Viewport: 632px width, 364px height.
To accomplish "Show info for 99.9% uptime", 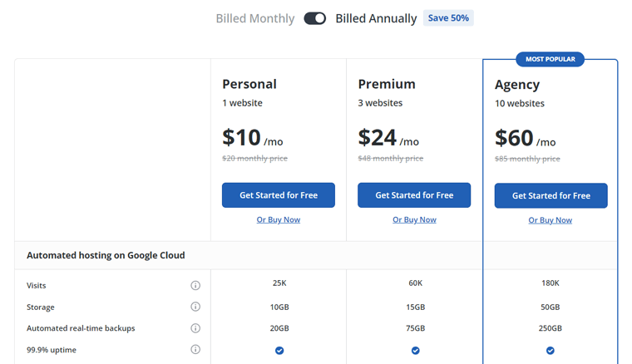I will (x=195, y=350).
